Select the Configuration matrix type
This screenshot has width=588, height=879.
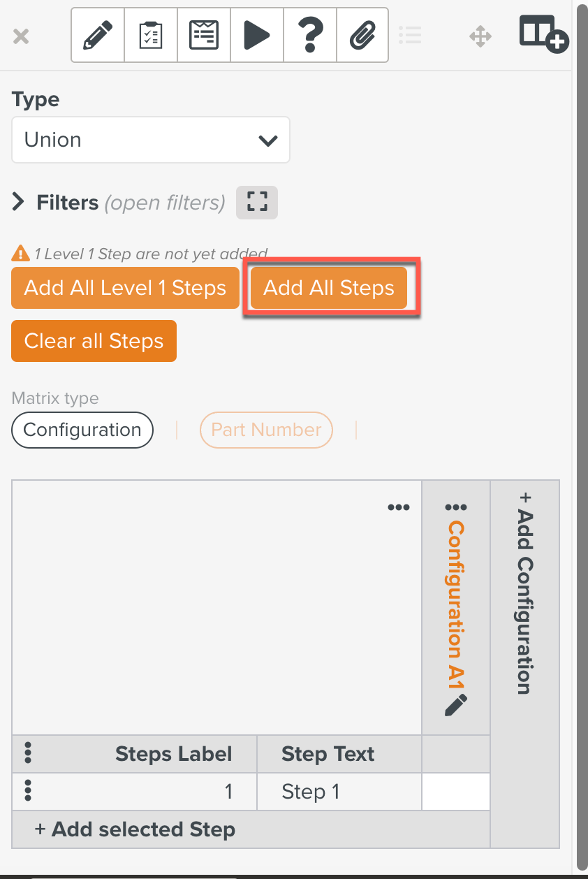click(x=82, y=430)
